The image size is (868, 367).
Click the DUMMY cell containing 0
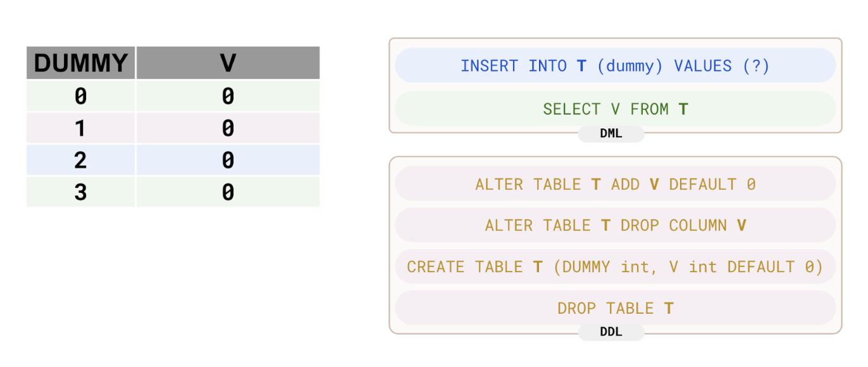[x=81, y=96]
